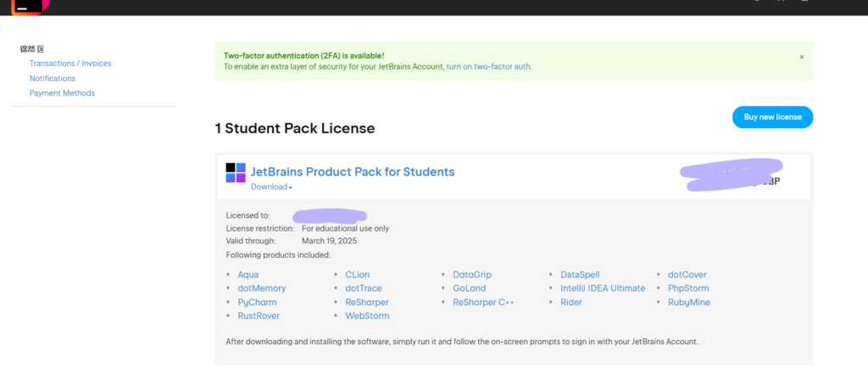Open the PyCharm product link

pyautogui.click(x=257, y=302)
